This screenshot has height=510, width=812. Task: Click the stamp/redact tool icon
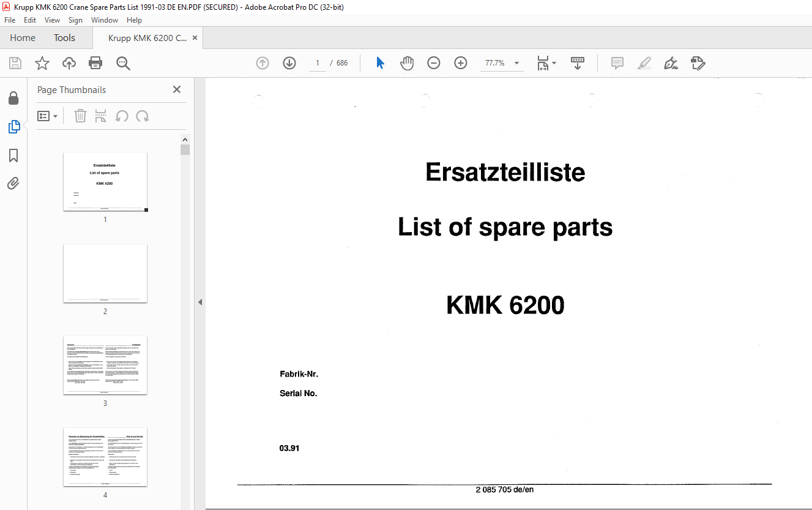(698, 63)
